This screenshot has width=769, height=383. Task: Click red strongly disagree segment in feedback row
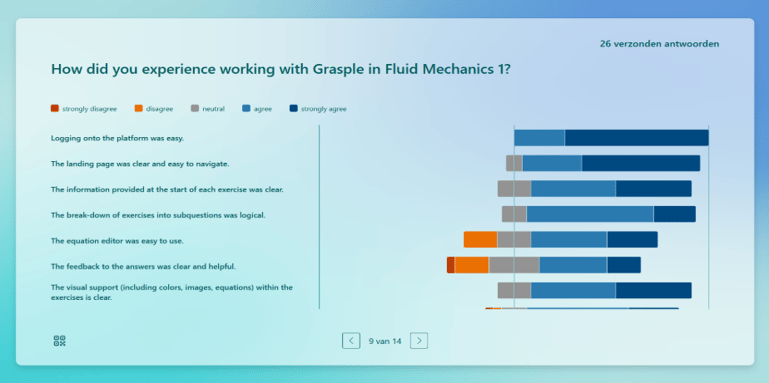(451, 265)
